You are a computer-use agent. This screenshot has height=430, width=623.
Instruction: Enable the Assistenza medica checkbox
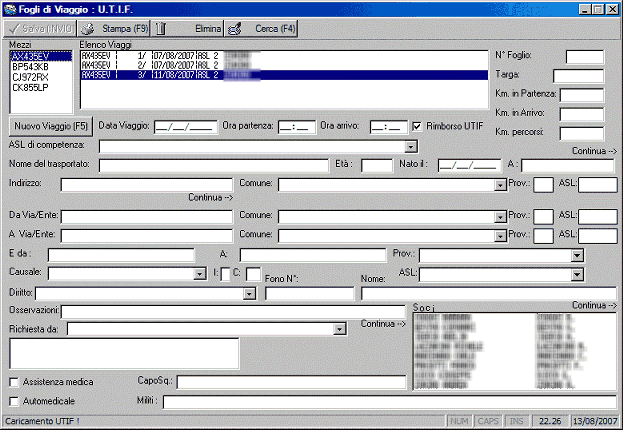[14, 381]
